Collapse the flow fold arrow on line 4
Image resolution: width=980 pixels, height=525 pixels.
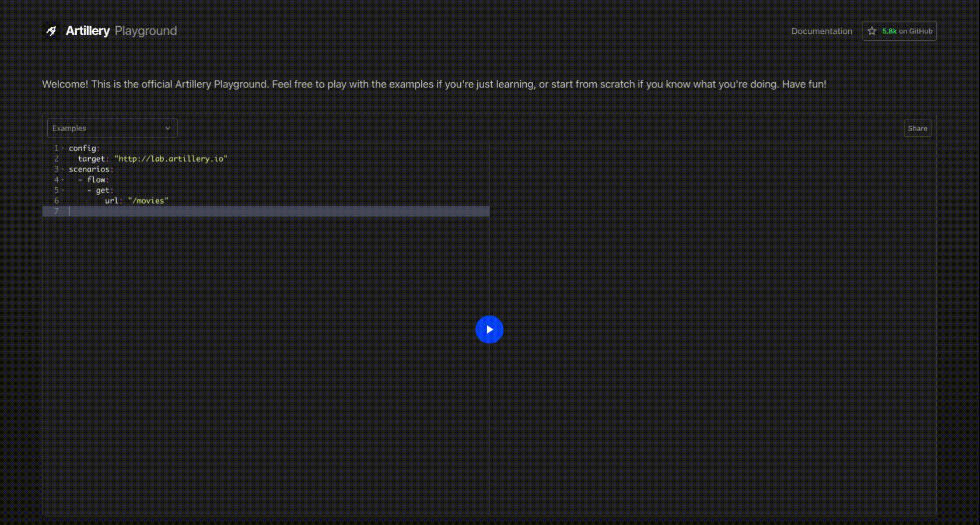63,180
